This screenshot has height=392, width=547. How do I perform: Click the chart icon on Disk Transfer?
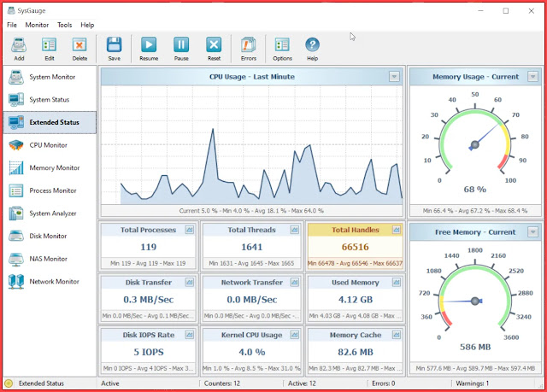tap(190, 282)
